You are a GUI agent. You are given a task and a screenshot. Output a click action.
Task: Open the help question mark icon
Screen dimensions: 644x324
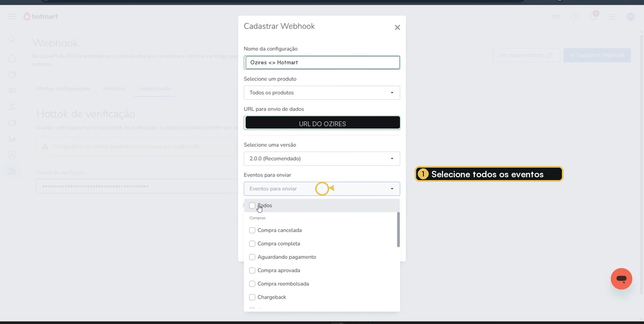(x=574, y=16)
